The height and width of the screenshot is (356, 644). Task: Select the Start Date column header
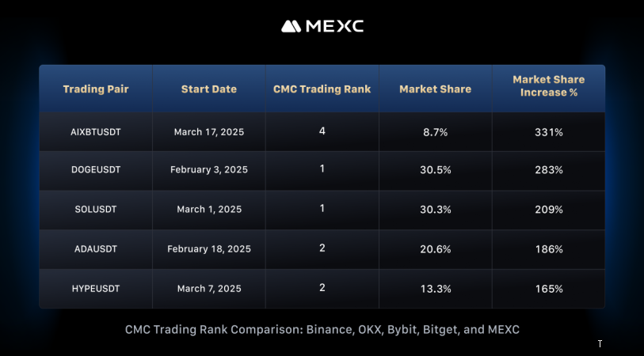(208, 89)
